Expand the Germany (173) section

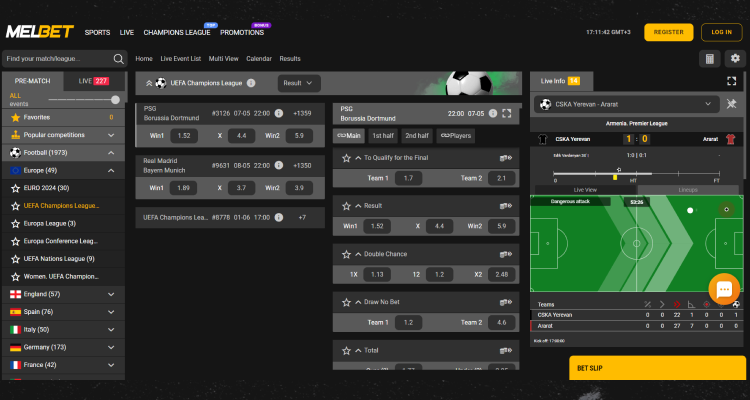pos(111,347)
